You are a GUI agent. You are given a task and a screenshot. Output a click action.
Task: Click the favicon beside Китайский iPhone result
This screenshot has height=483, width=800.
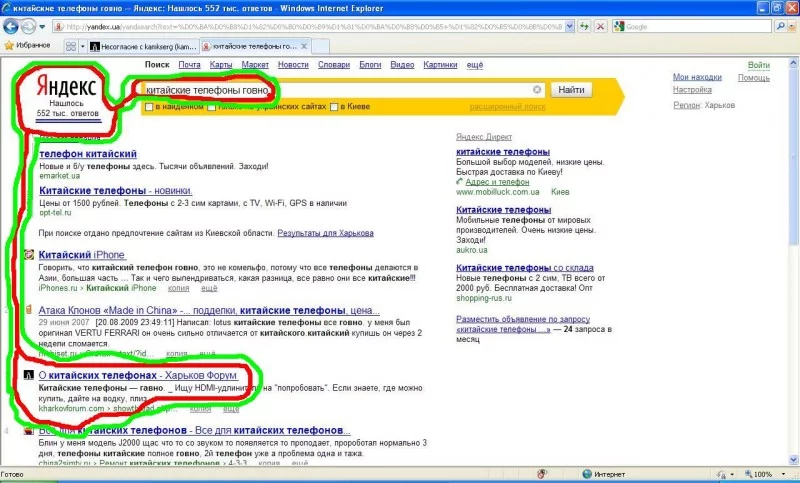(x=29, y=254)
